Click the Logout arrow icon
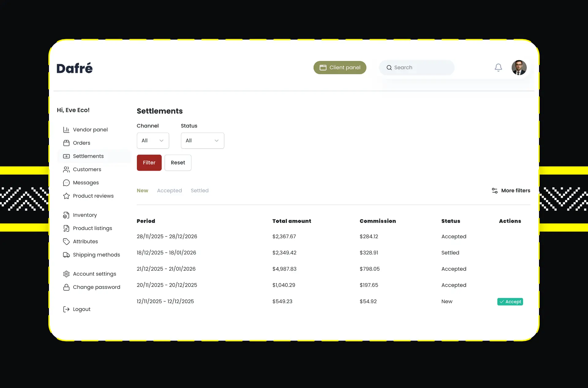Image resolution: width=588 pixels, height=388 pixels. (66, 309)
